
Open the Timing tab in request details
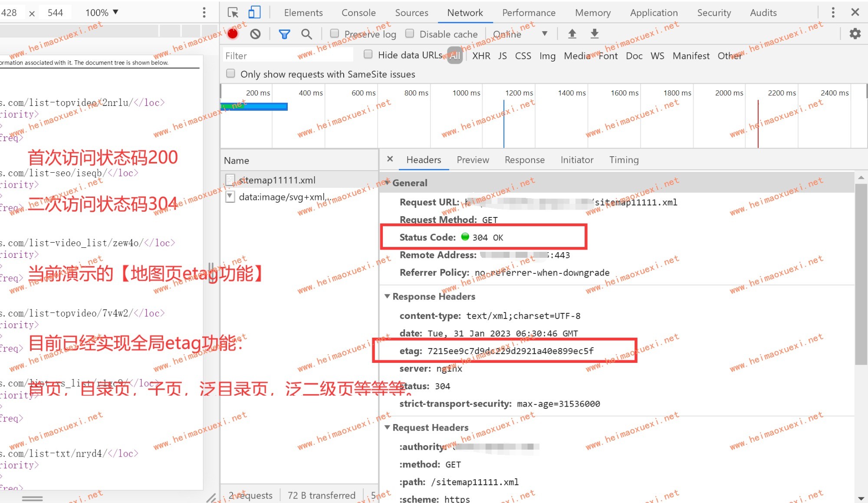click(x=624, y=160)
